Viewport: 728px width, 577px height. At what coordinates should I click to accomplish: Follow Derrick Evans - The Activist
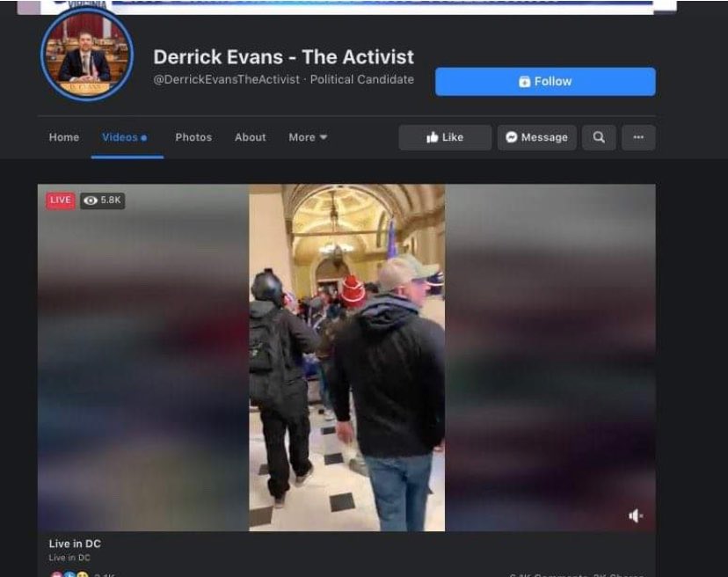click(545, 81)
